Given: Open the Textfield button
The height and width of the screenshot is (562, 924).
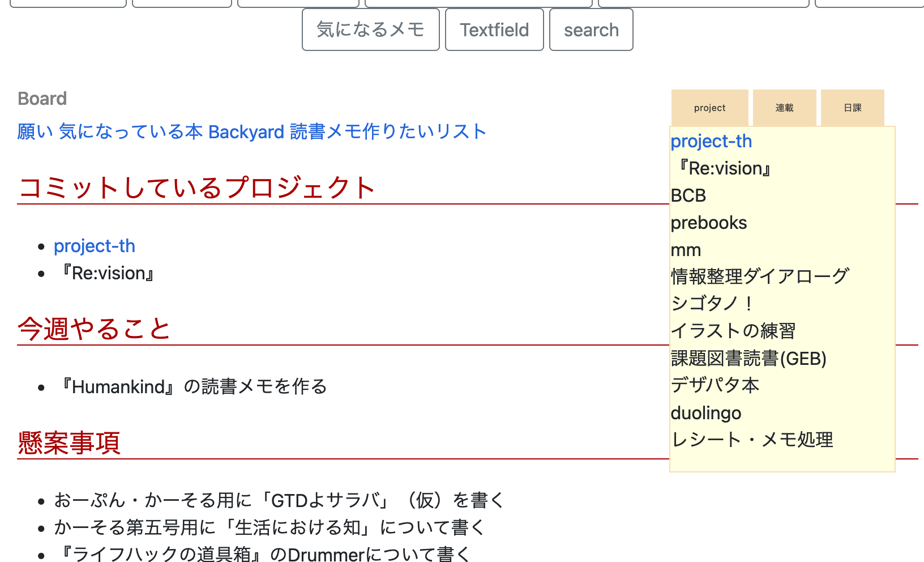Looking at the screenshot, I should point(494,29).
